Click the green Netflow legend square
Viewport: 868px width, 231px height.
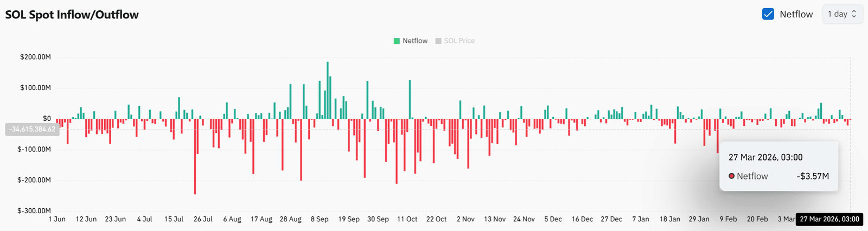click(397, 41)
